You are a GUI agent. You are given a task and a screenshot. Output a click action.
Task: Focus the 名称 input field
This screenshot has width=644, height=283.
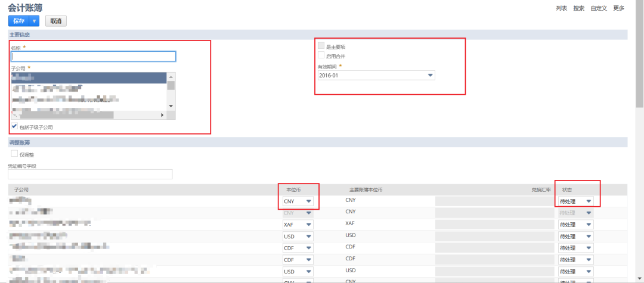click(94, 56)
